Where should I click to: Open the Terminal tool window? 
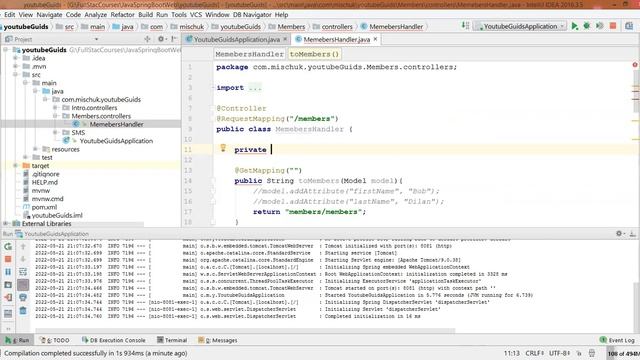click(172, 340)
